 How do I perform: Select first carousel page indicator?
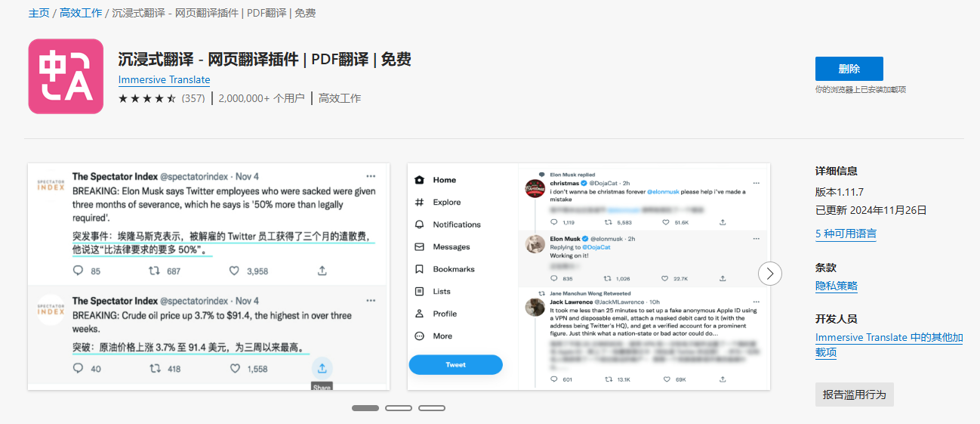click(x=365, y=408)
